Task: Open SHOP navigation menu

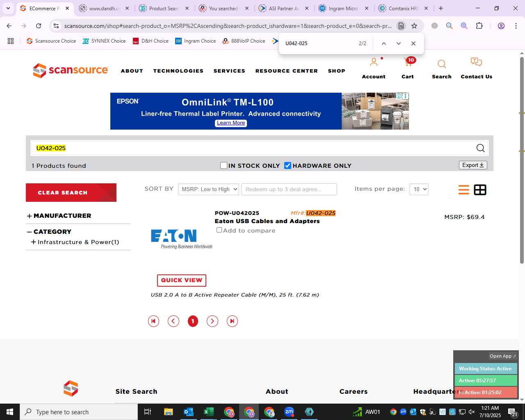Action: pyautogui.click(x=337, y=71)
